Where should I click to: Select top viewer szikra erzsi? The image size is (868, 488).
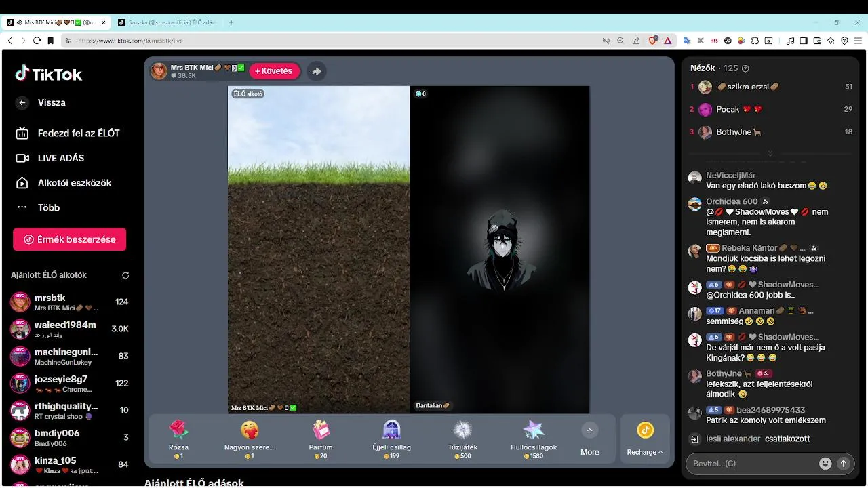pyautogui.click(x=771, y=87)
